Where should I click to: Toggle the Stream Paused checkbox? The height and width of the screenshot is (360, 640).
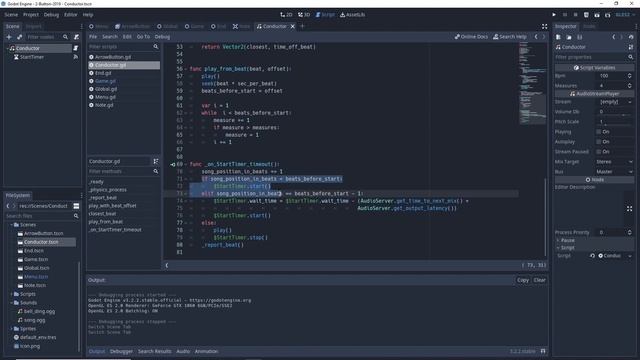(x=598, y=152)
